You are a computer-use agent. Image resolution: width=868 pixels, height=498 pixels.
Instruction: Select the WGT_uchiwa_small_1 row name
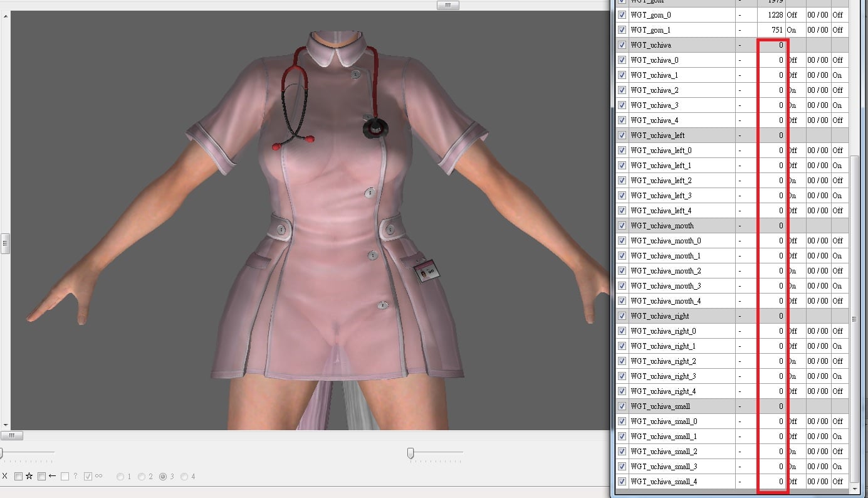click(x=664, y=437)
